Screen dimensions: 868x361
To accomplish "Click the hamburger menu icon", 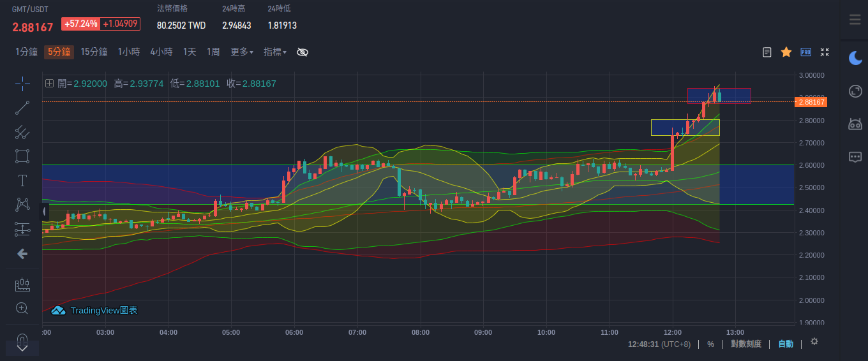I will [855, 20].
